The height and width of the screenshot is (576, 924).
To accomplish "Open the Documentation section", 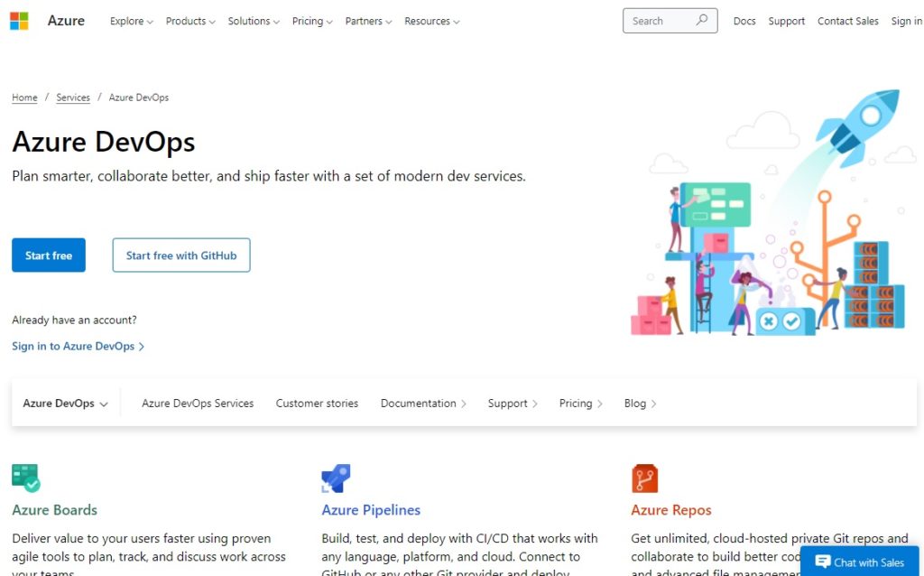I will coord(418,404).
